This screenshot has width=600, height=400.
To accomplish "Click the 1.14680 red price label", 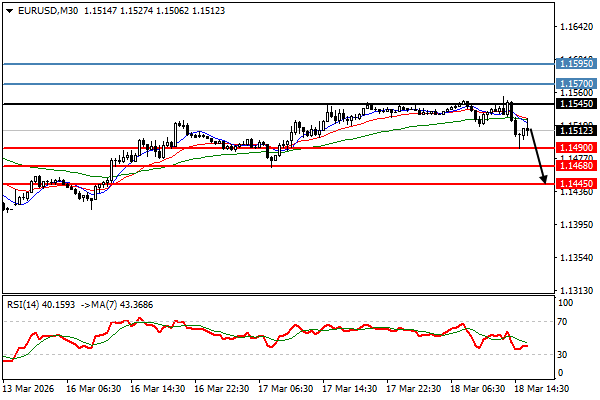I will click(x=575, y=166).
